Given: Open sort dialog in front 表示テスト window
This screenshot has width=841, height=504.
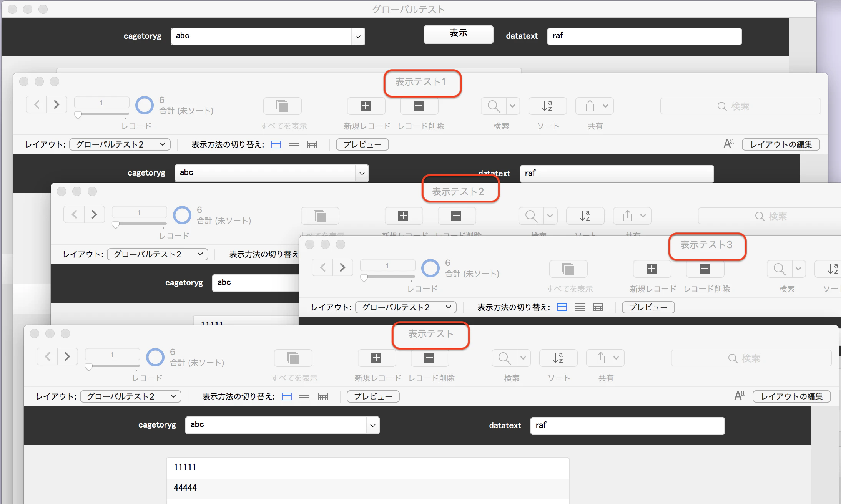Looking at the screenshot, I should (558, 358).
